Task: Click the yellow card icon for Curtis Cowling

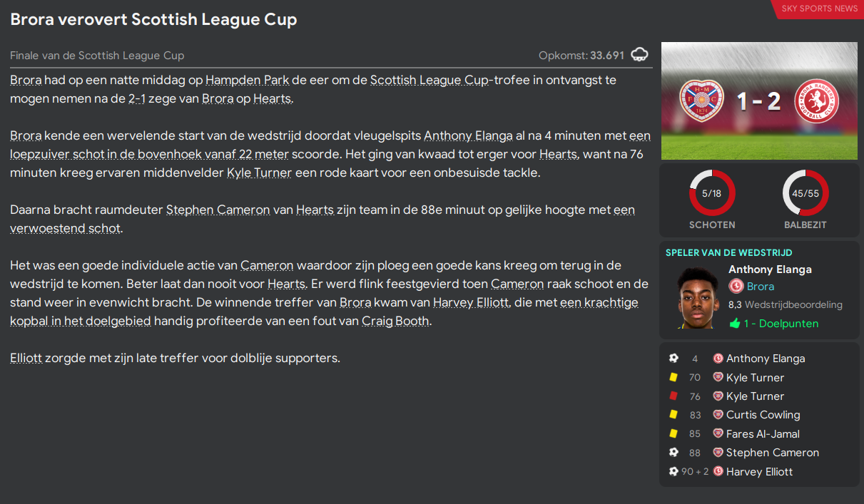Action: click(x=674, y=415)
